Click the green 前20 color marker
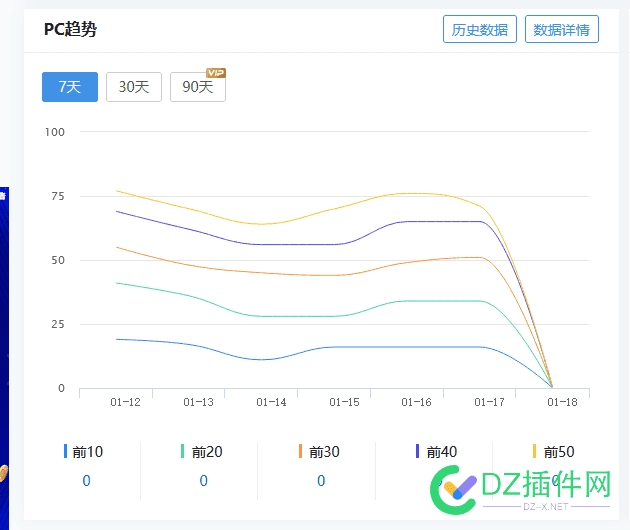Screen dimensions: 630x530 click(x=182, y=451)
